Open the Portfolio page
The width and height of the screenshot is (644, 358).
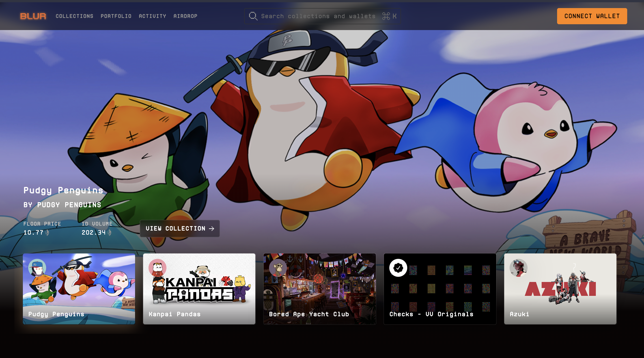coord(116,16)
